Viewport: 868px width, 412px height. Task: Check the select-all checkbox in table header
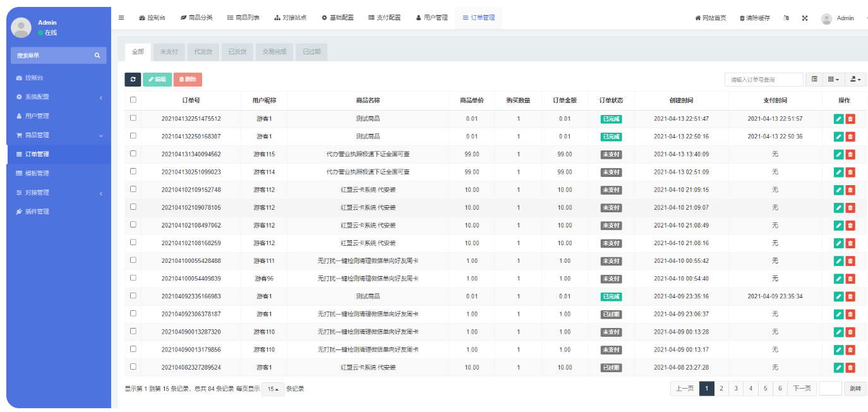132,100
